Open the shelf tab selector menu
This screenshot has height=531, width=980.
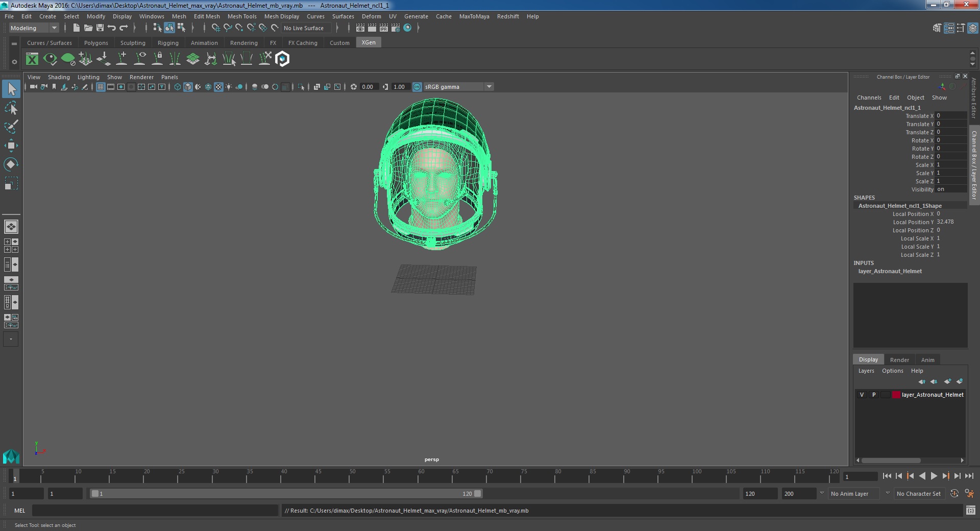click(14, 44)
